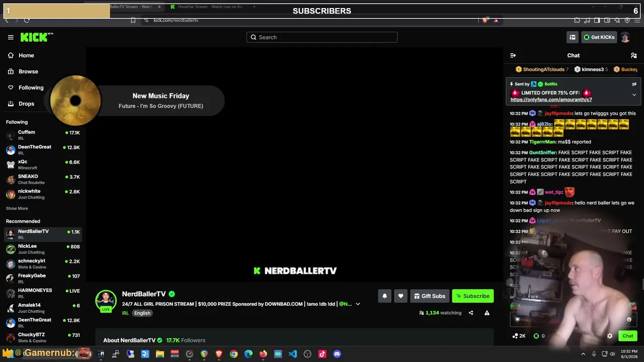This screenshot has height=362, width=644.
Task: Click GuntSniffer username in chat
Action: coord(543,152)
